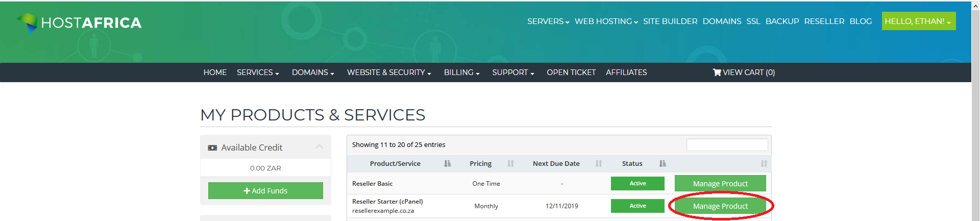This screenshot has height=221, width=980.
Task: Collapse the Available Credit panel
Action: (x=320, y=147)
